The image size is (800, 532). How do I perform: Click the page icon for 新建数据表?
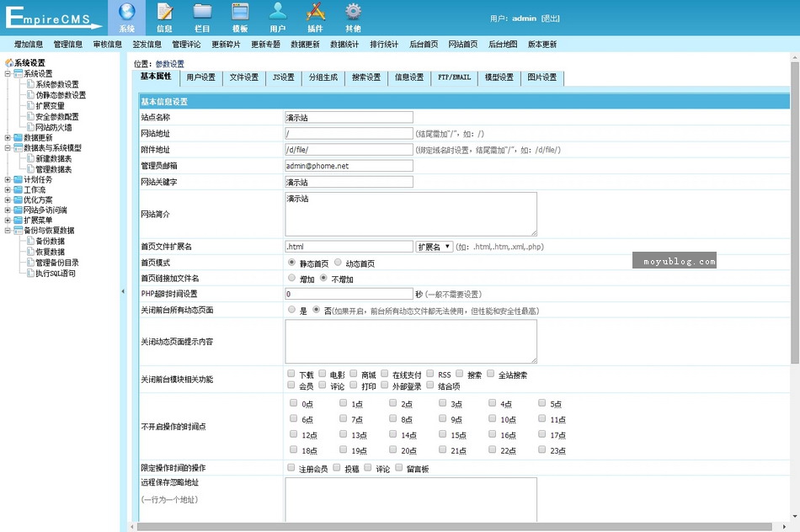30,158
